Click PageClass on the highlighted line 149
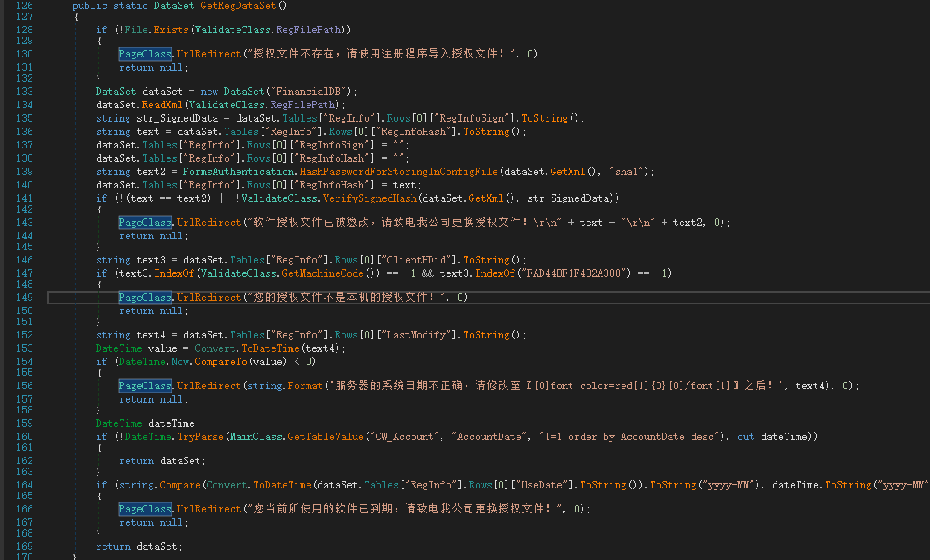The image size is (930, 560). 145,297
